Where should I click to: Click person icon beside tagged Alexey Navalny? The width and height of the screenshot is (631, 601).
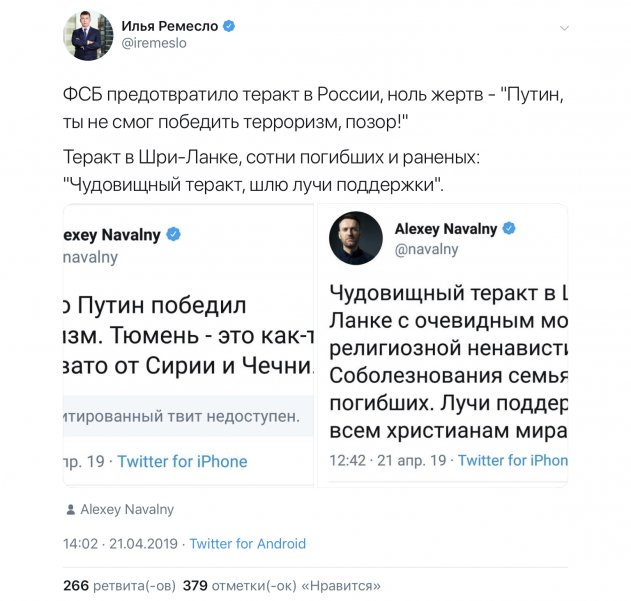pos(70,510)
